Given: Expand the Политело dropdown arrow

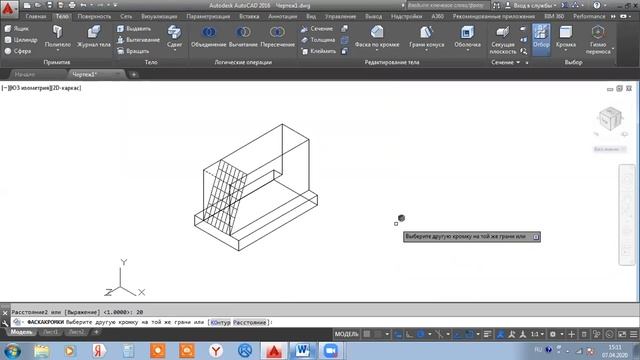Looking at the screenshot, I should 58,50.
